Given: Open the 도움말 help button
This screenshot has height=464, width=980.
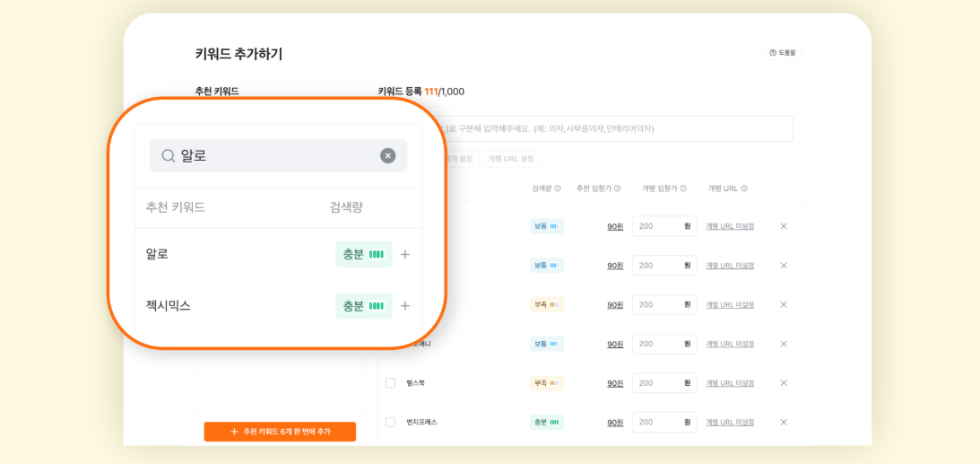Looking at the screenshot, I should pyautogui.click(x=782, y=53).
